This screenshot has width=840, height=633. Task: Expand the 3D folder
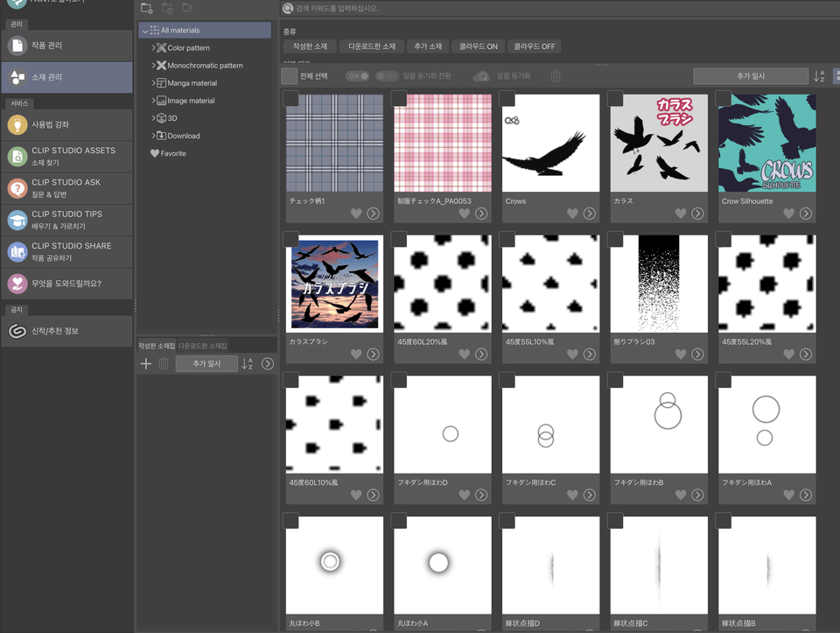click(x=154, y=118)
